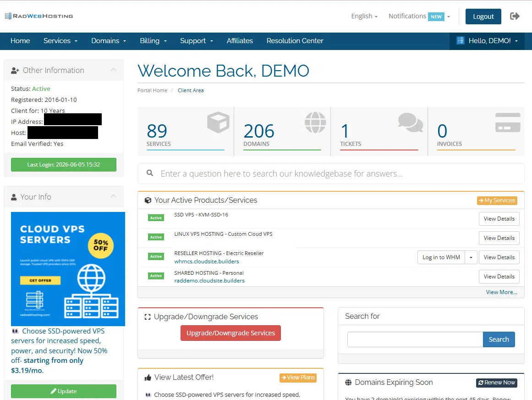Expand the Support menu
The height and width of the screenshot is (400, 532).
click(x=197, y=41)
